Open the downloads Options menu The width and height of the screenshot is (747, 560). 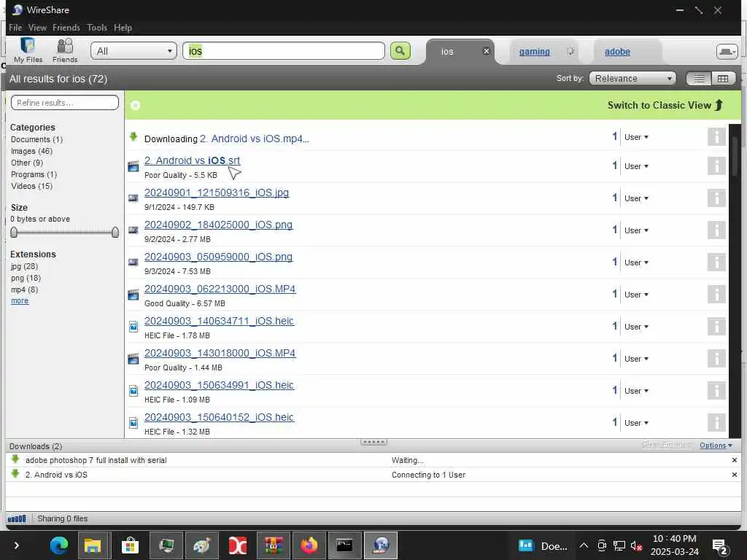716,446
